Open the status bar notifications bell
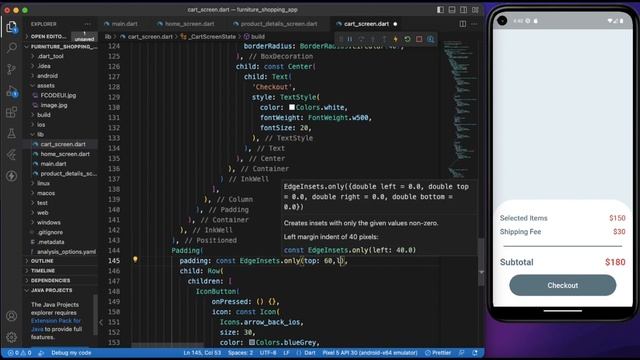640x360 pixels. [x=475, y=353]
